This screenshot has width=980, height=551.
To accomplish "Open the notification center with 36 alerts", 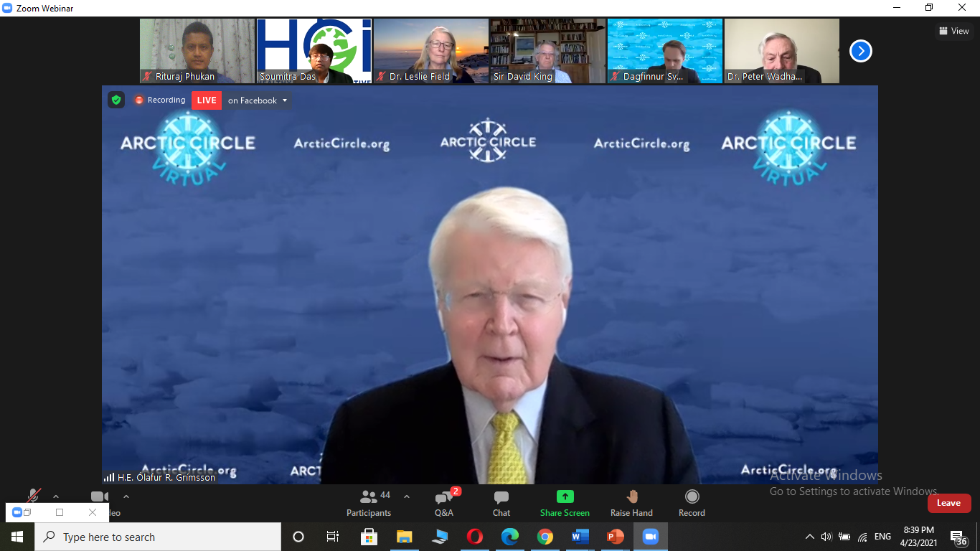I will [x=958, y=538].
